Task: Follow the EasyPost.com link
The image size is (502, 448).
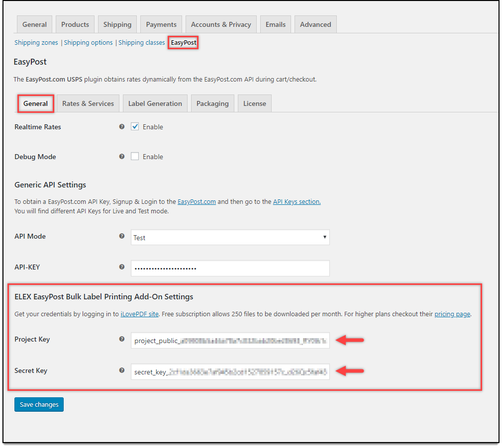Action: (x=197, y=201)
